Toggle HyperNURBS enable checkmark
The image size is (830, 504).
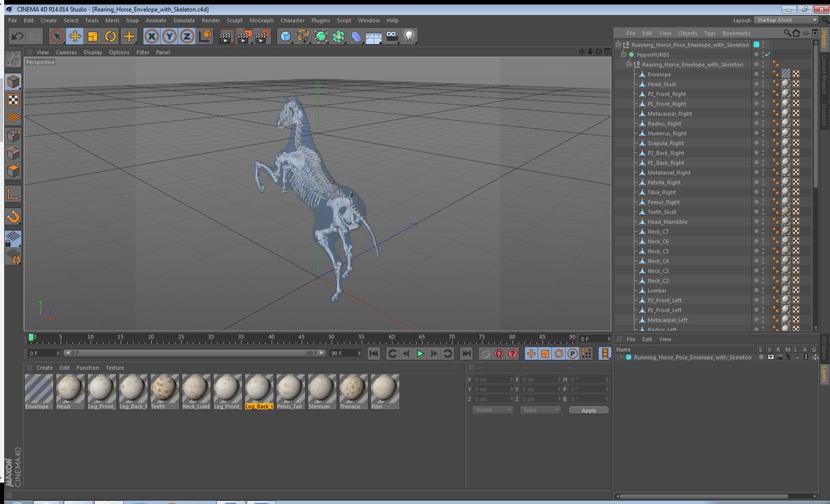tap(768, 55)
